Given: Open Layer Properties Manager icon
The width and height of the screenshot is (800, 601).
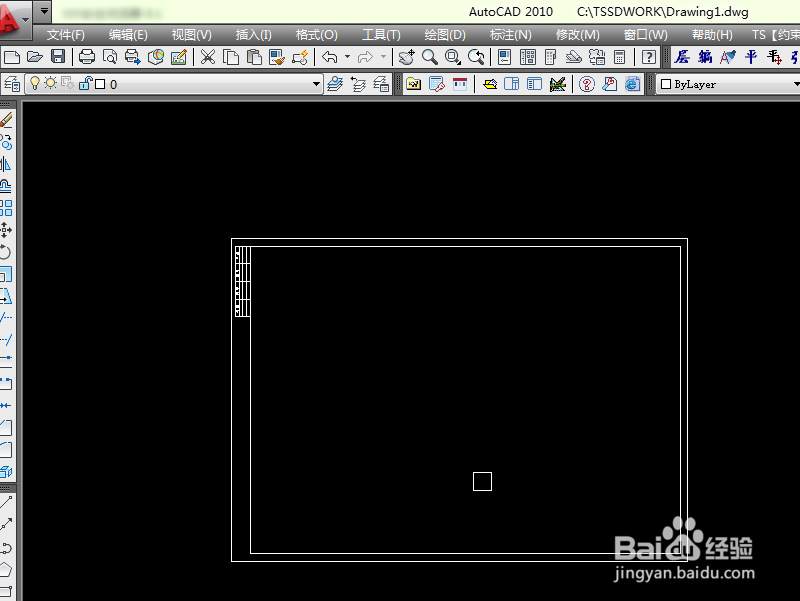Looking at the screenshot, I should pyautogui.click(x=12, y=84).
